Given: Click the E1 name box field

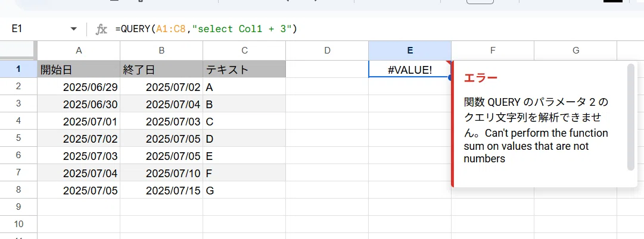Looking at the screenshot, I should [x=41, y=29].
